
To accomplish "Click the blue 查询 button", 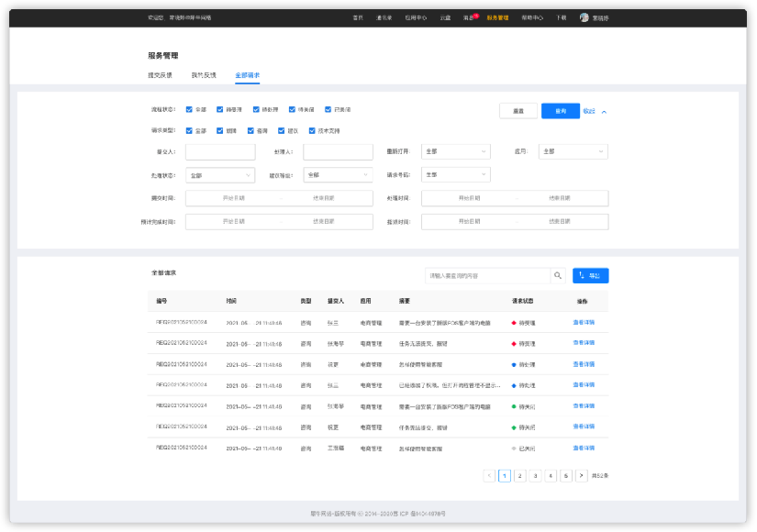I will [x=561, y=111].
